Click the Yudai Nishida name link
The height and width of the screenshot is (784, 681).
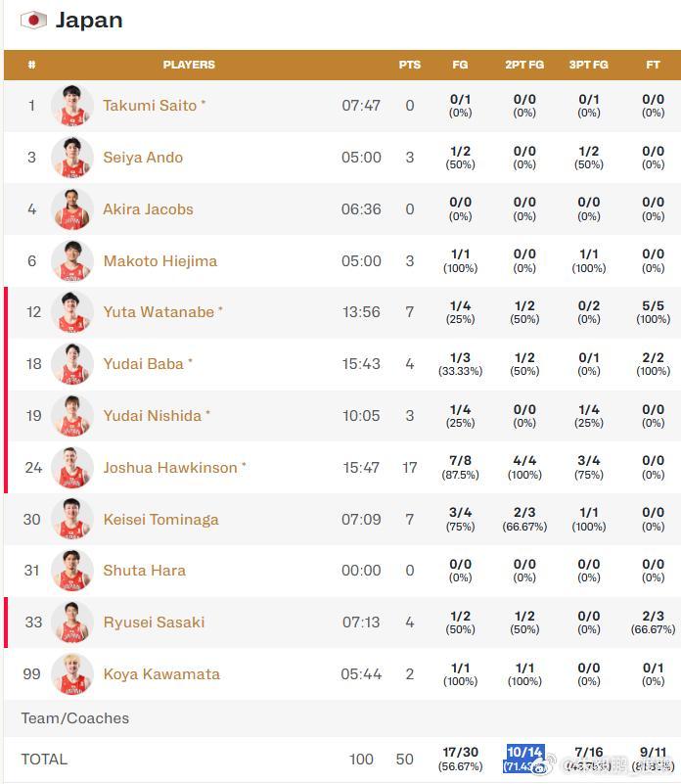[152, 416]
